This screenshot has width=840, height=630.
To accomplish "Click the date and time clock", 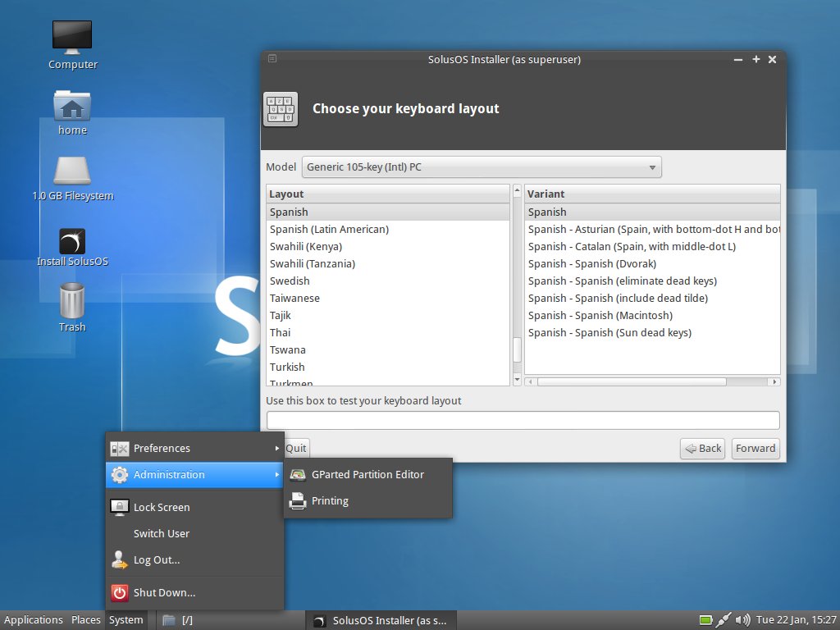I will tap(796, 620).
